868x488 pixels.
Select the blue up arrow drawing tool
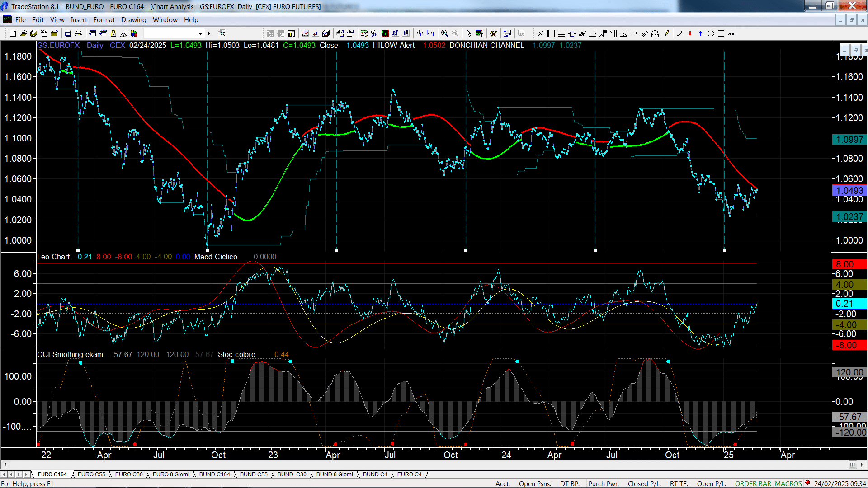700,33
